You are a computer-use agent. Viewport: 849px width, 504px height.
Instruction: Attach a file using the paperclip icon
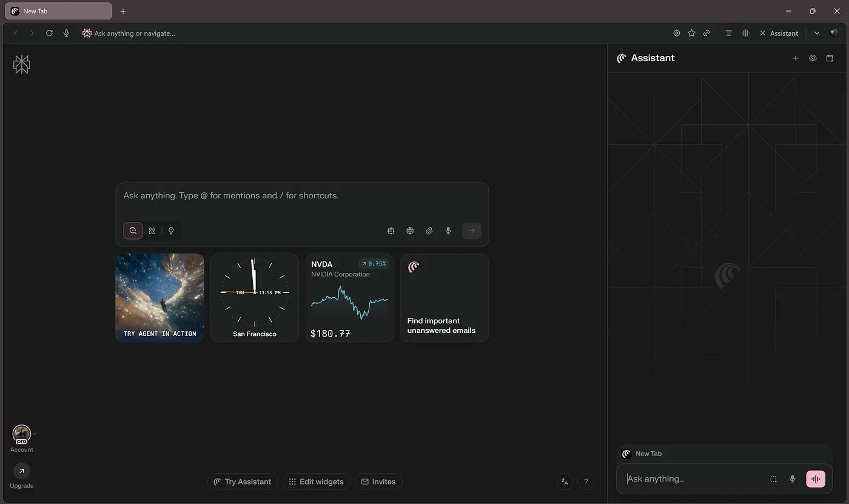(429, 230)
